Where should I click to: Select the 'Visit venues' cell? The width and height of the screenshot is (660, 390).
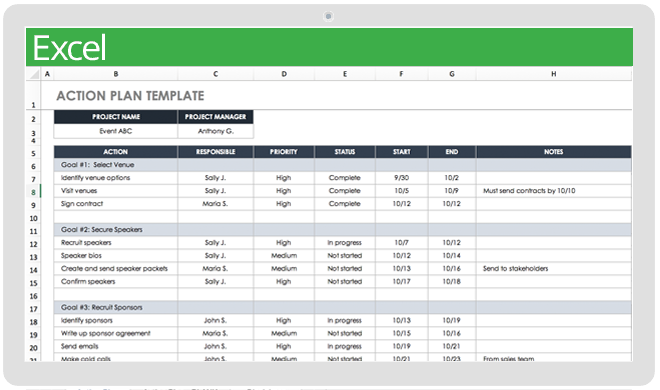pyautogui.click(x=116, y=191)
